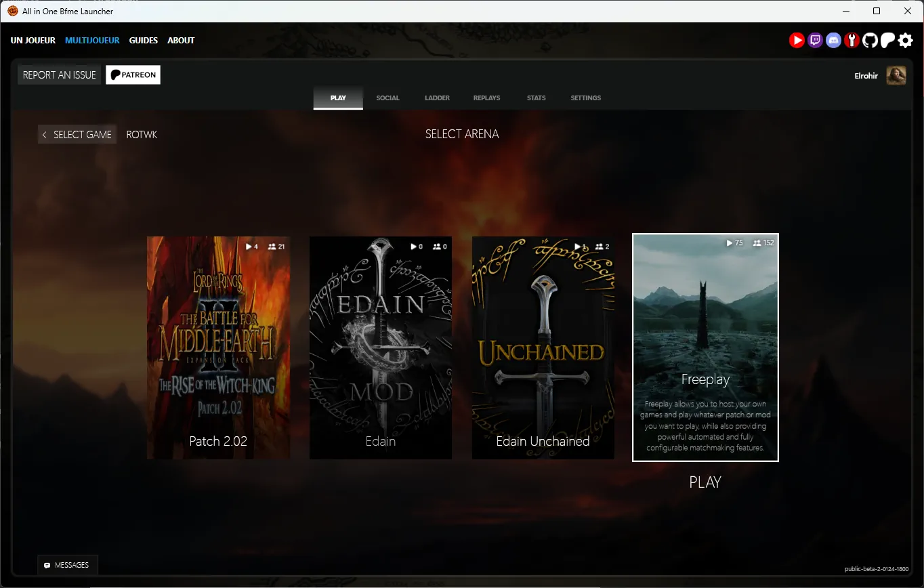This screenshot has height=588, width=924.
Task: Click the messages chat bubble icon
Action: pos(47,565)
